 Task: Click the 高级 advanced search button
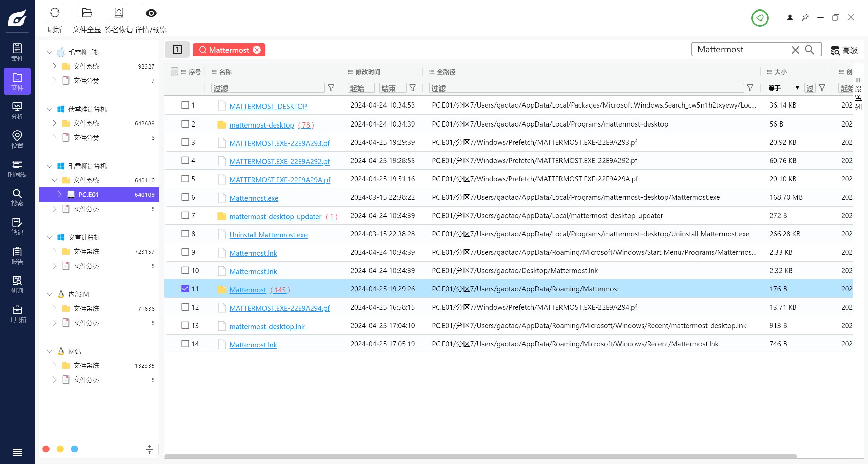844,50
